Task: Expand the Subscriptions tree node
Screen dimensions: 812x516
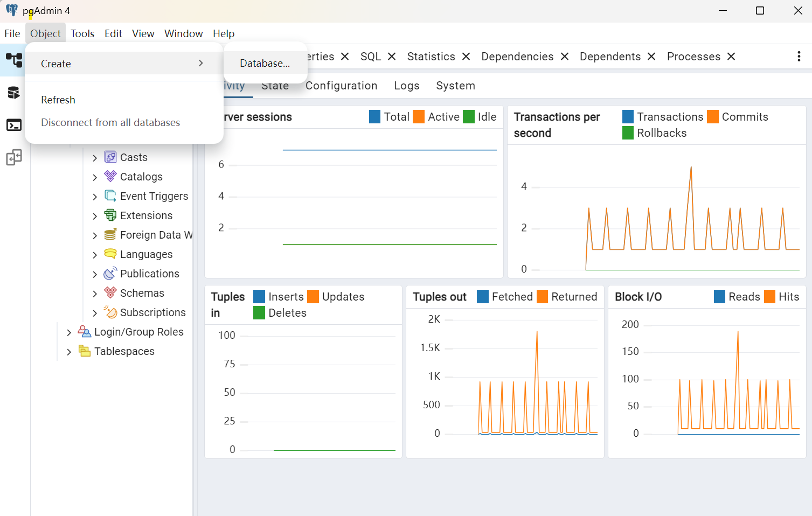Action: tap(95, 313)
